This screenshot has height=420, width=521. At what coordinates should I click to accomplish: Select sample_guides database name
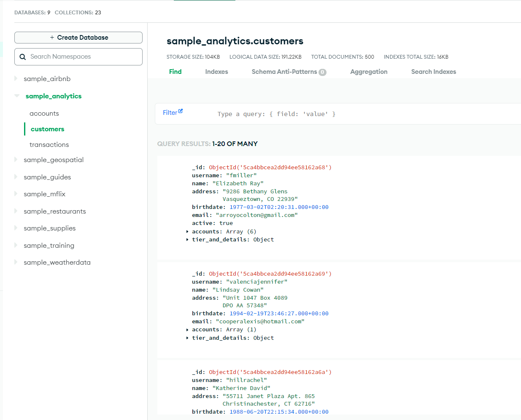[x=47, y=177]
